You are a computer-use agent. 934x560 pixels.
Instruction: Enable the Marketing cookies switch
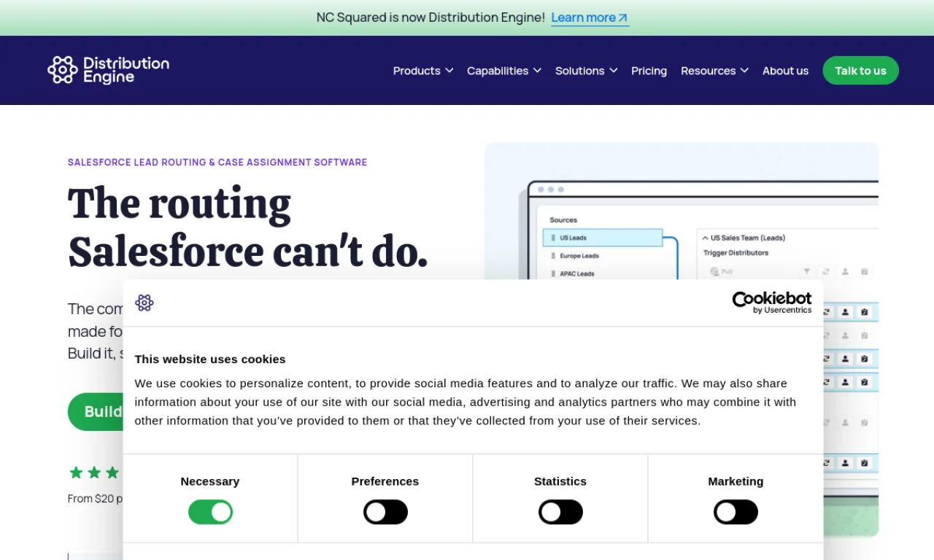(736, 512)
